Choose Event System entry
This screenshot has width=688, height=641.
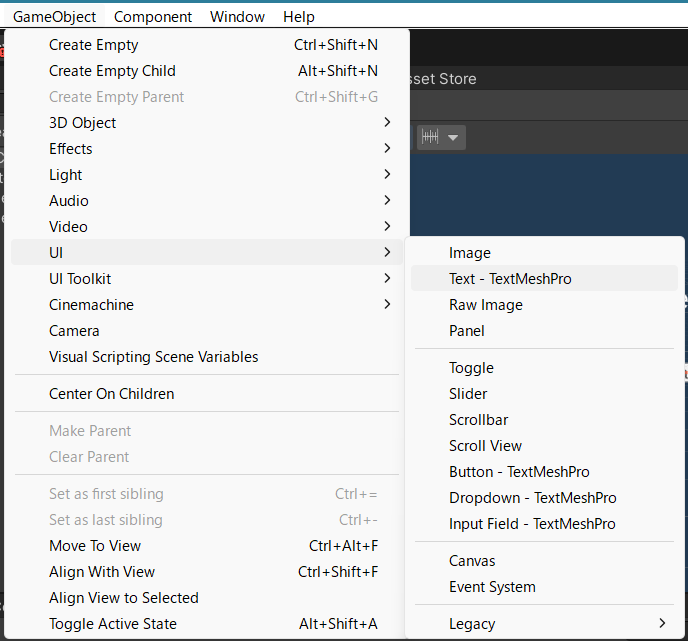pos(492,587)
